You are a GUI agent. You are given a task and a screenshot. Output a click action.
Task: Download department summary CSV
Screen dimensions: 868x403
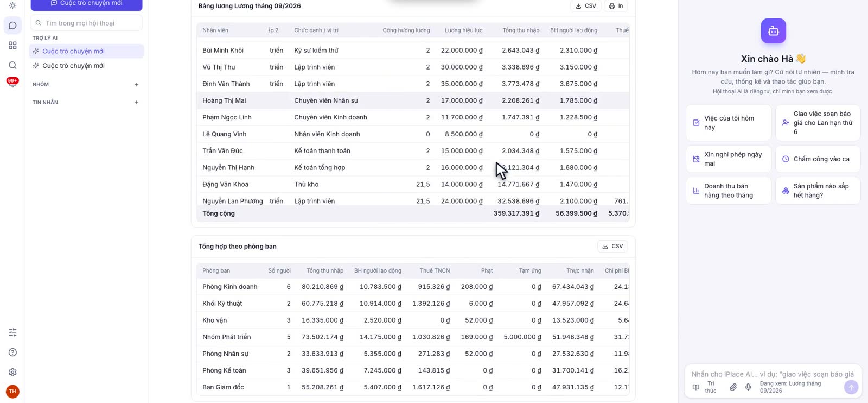(x=612, y=247)
